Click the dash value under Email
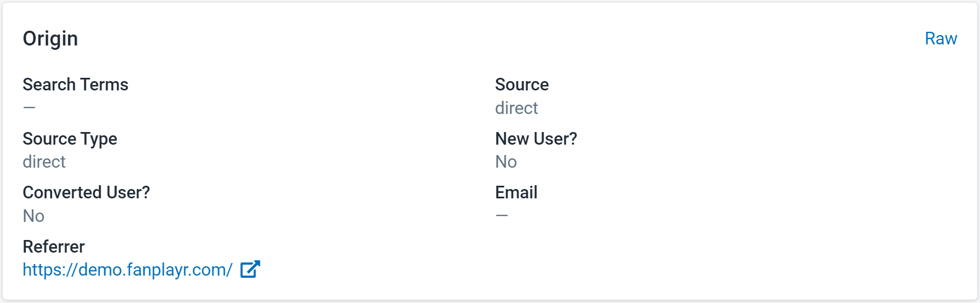The height and width of the screenshot is (303, 980). point(502,215)
